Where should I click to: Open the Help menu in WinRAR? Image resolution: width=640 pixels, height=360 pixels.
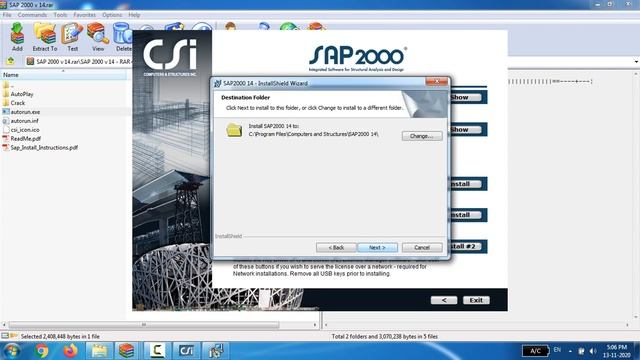pyautogui.click(x=134, y=15)
